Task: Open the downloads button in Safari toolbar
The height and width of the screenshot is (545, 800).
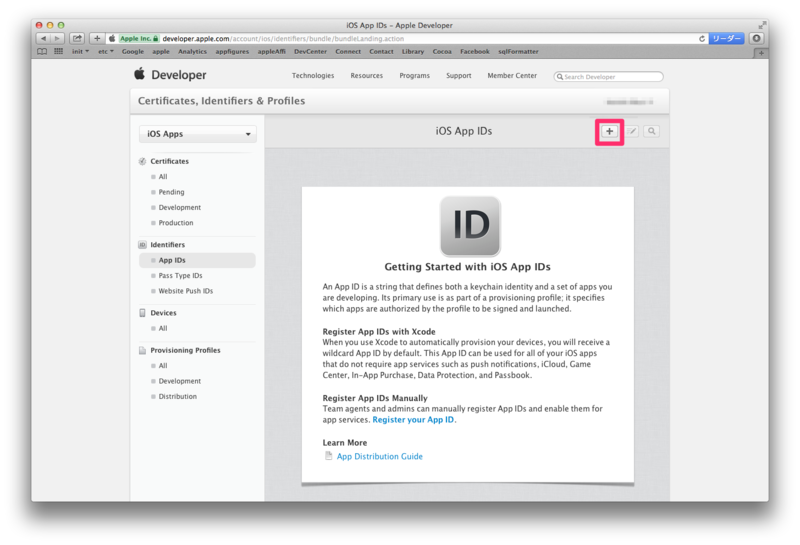Action: tap(757, 38)
